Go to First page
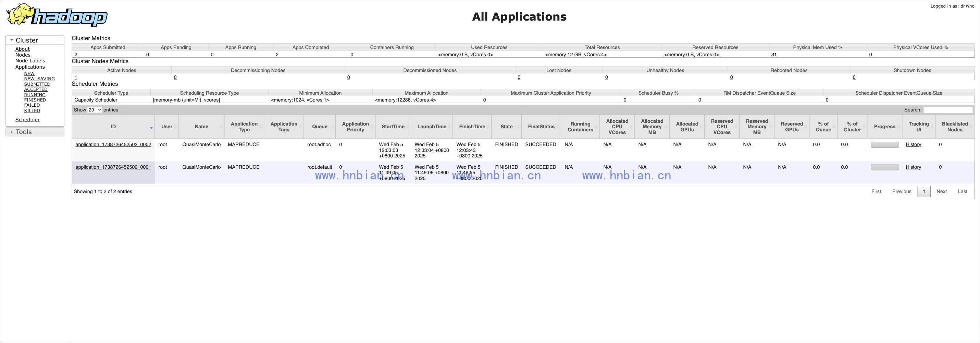 click(876, 191)
